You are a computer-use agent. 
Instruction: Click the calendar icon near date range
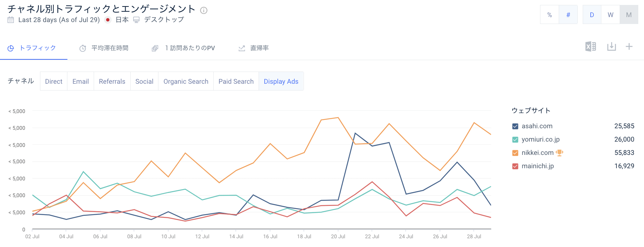(11, 20)
